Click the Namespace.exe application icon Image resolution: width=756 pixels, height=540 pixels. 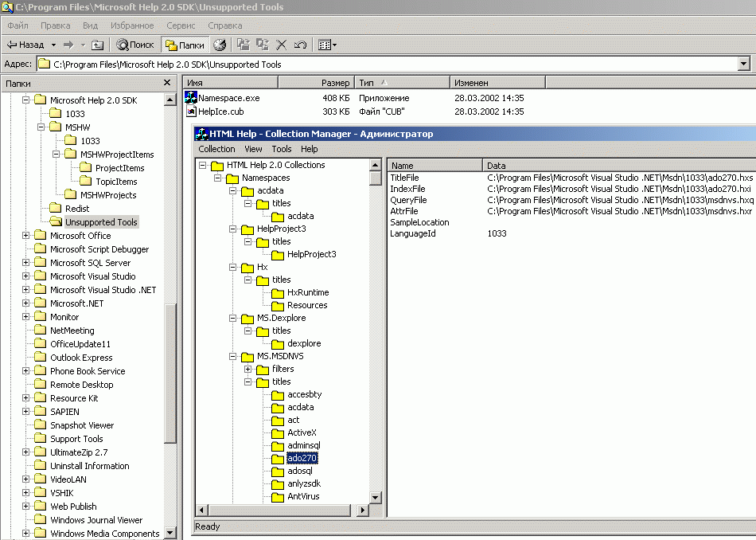tap(191, 97)
